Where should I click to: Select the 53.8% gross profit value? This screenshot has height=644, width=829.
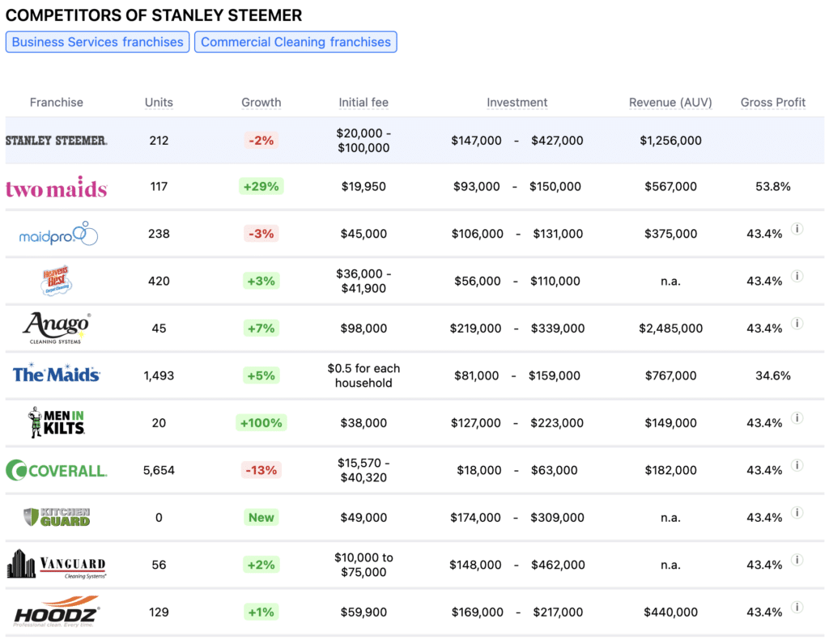[773, 187]
